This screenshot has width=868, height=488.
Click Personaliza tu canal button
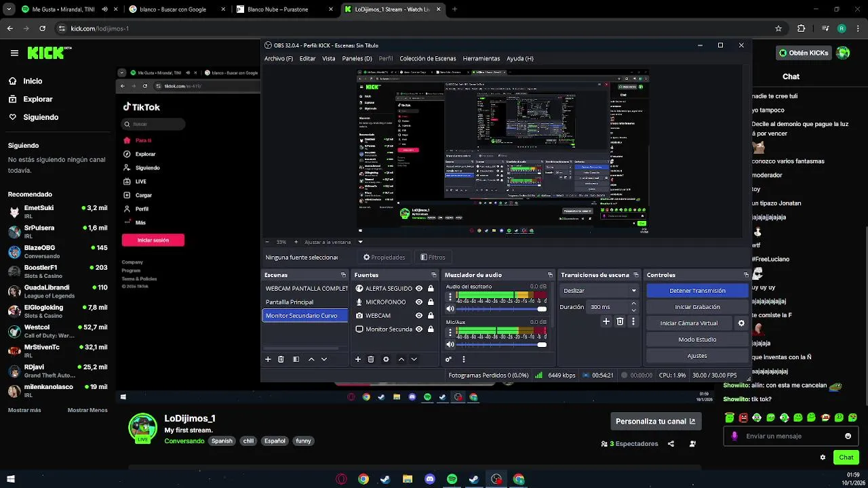pyautogui.click(x=656, y=421)
